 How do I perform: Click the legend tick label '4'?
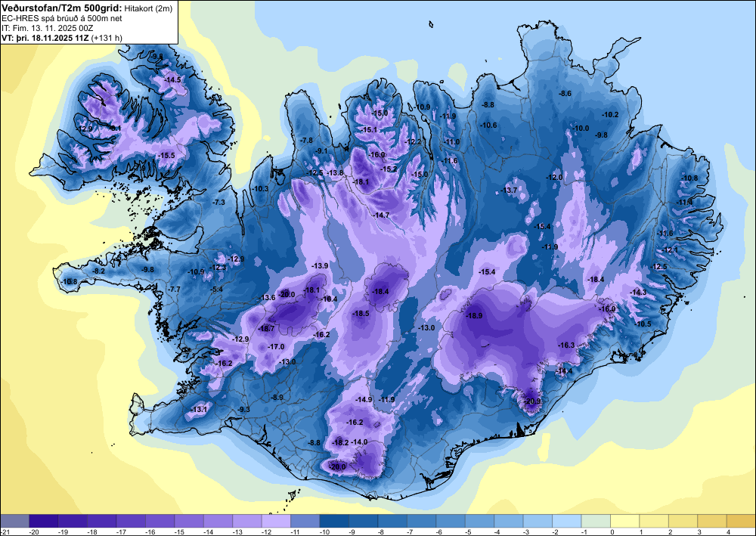point(727,531)
